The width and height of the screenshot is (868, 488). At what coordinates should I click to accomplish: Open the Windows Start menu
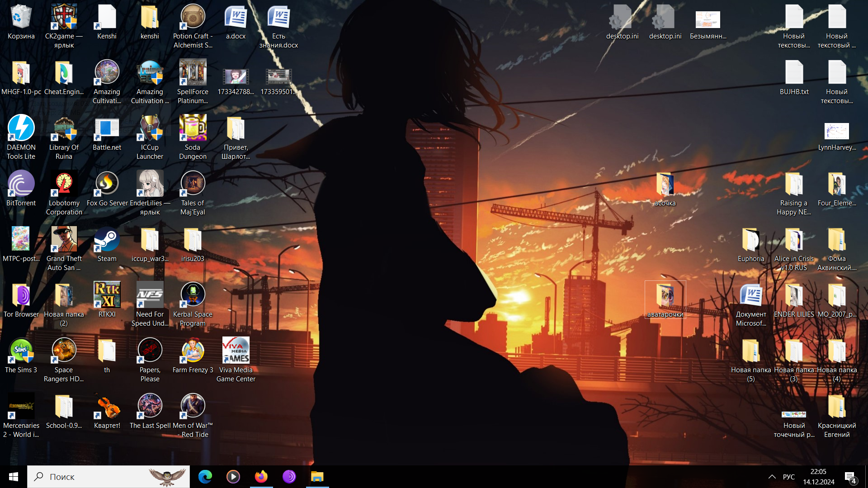14,477
